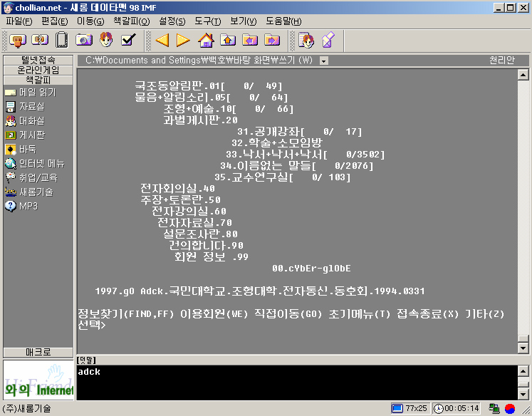This screenshot has height=416, width=532.
Task: Open the 매크로 panel button
Action: click(38, 352)
